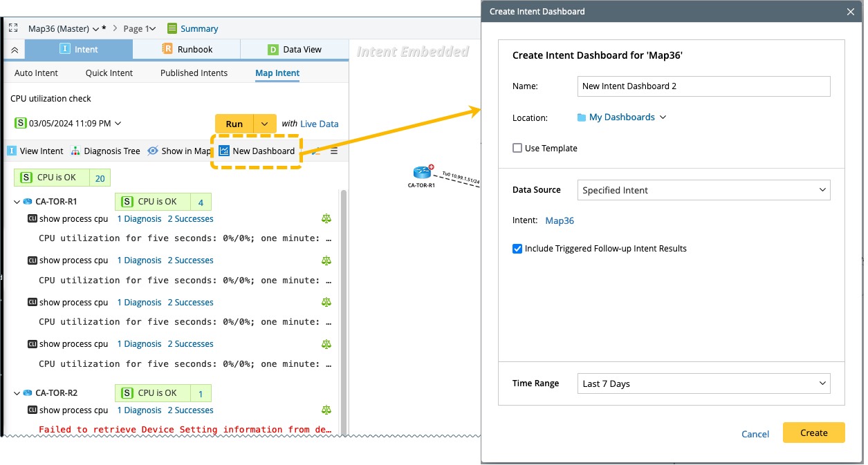The width and height of the screenshot is (868, 465).
Task: Click the CA-TOR-R1 device name in the tree
Action: tap(56, 202)
